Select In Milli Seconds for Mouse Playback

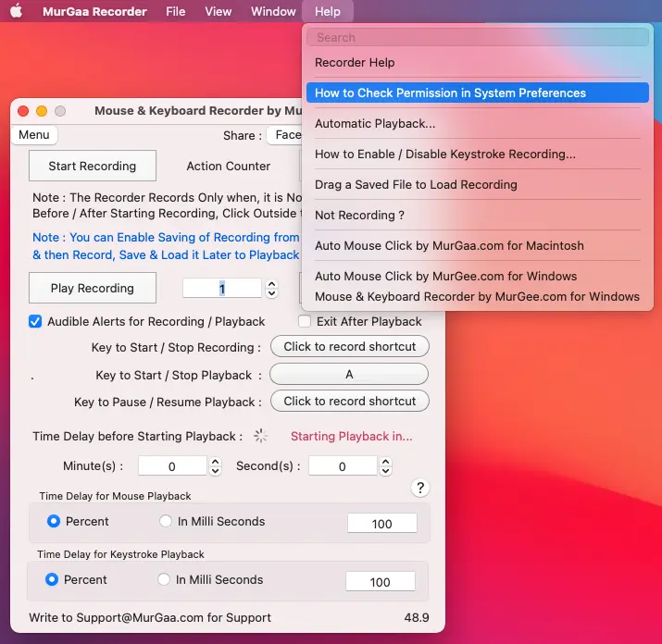(x=167, y=522)
